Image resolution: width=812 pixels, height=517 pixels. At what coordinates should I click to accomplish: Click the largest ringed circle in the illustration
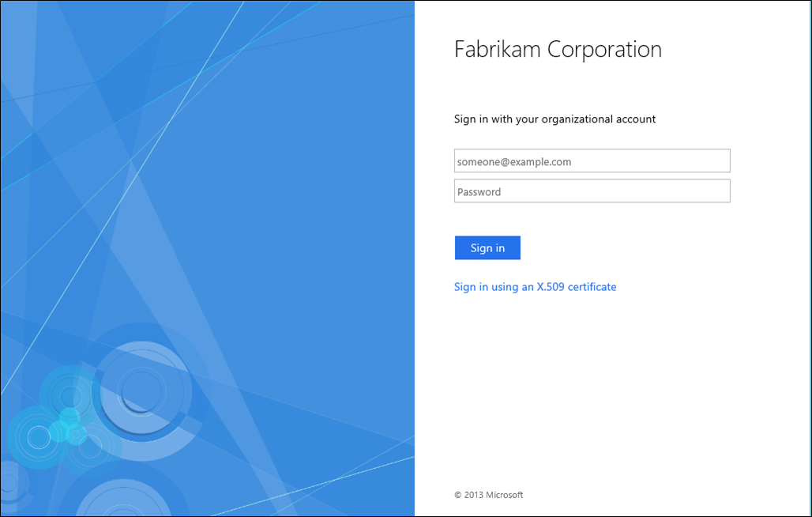click(x=141, y=391)
